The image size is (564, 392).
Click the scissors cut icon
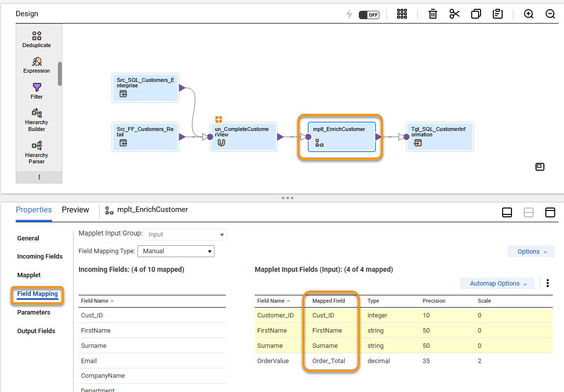pyautogui.click(x=455, y=14)
